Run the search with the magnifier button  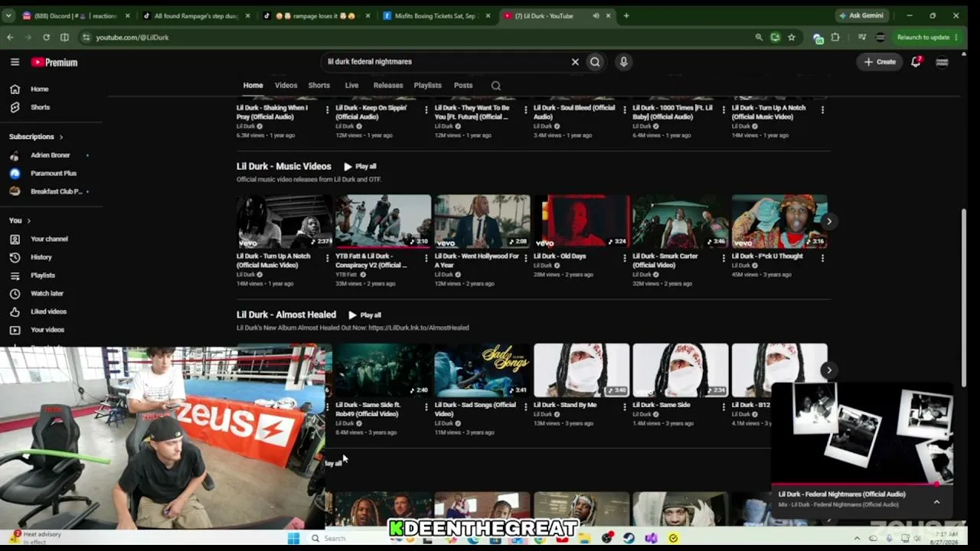coord(595,62)
